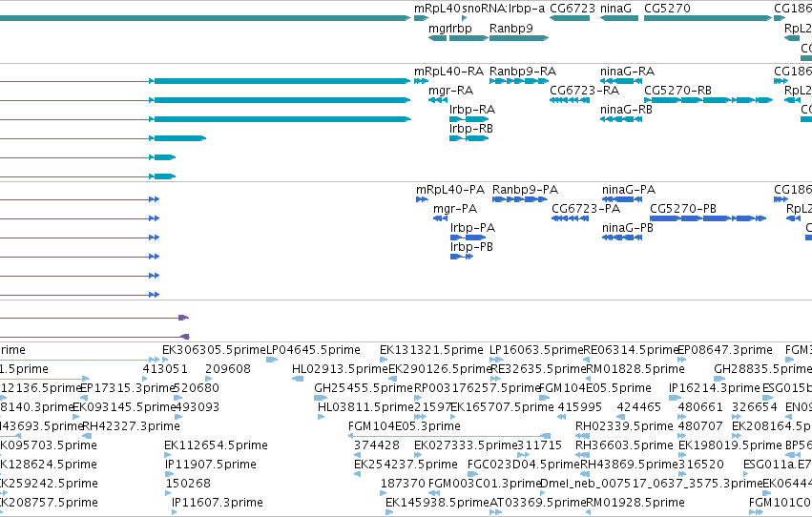
Task: Select EST label IP11907.5prime
Action: [211, 465]
